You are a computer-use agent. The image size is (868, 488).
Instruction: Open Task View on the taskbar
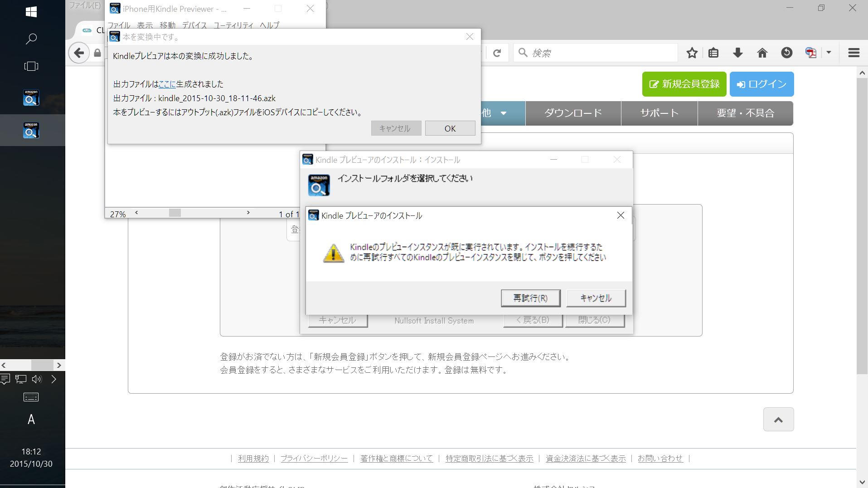(31, 66)
